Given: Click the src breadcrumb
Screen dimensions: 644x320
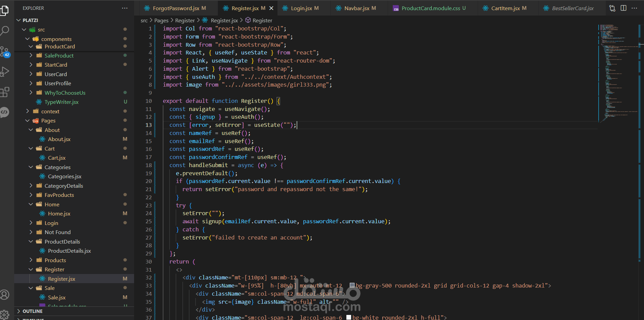Looking at the screenshot, I should (144, 20).
